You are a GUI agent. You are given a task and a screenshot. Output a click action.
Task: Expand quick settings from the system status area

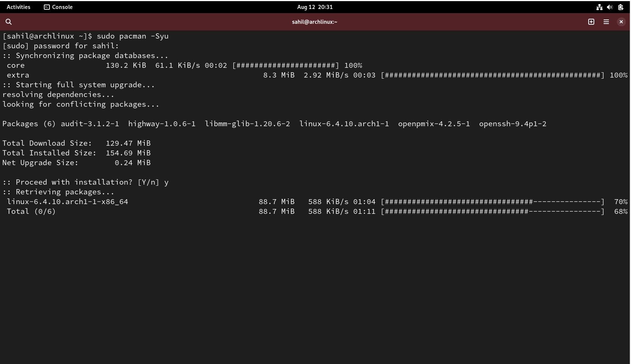coord(610,7)
